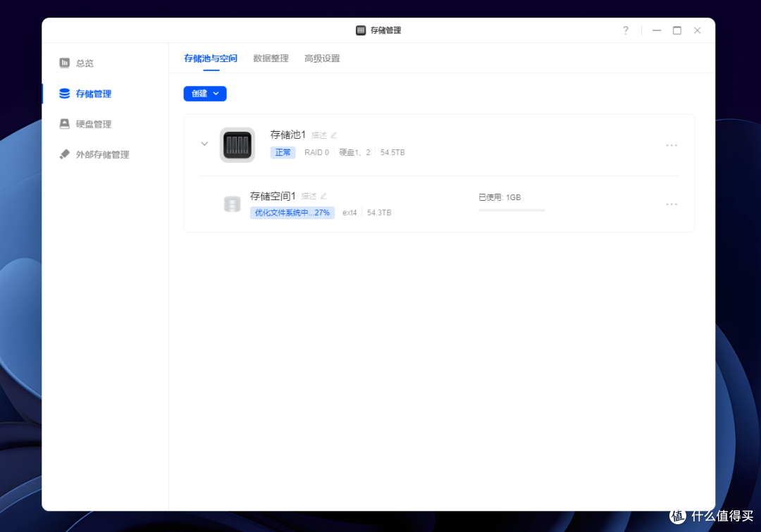Switch to the 存储池与空间 tab
Screen dimensions: 761x532
[211, 58]
